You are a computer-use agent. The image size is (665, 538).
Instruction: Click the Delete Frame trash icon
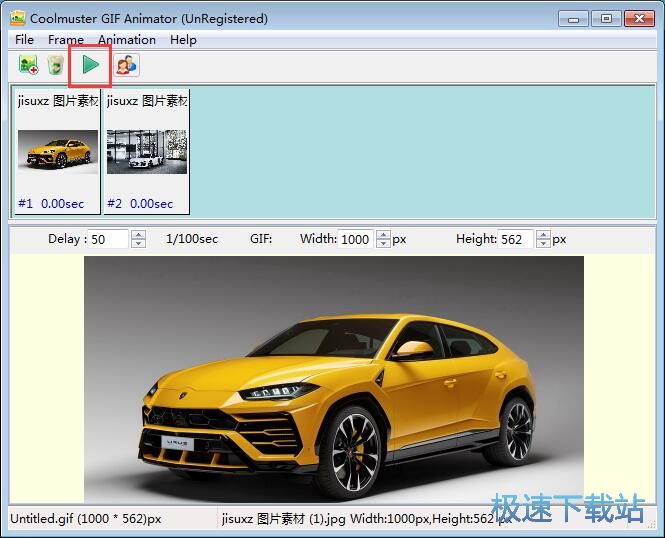pyautogui.click(x=56, y=66)
